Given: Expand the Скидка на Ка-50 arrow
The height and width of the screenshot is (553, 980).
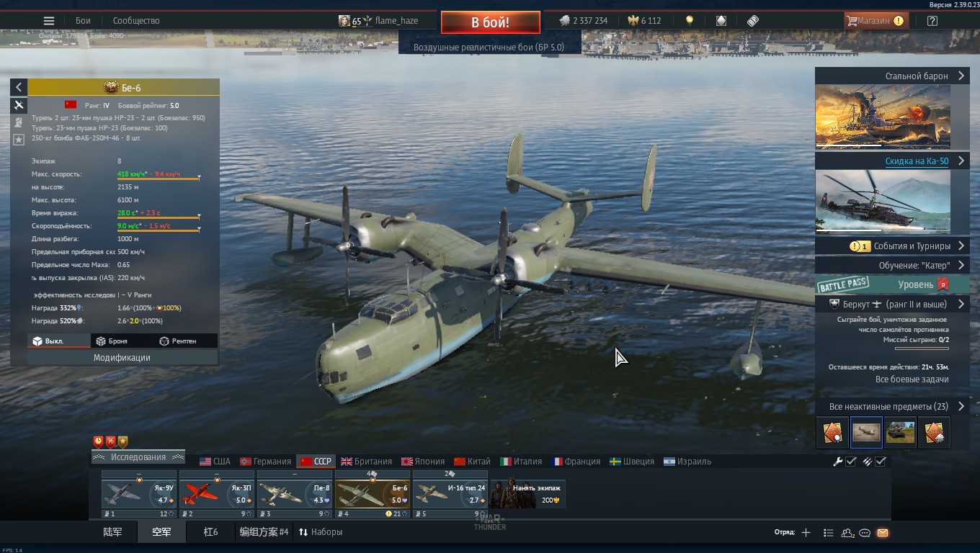Looking at the screenshot, I should point(961,161).
